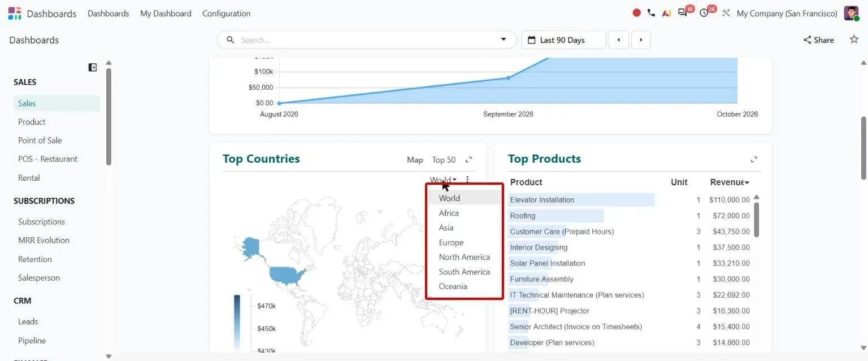The image size is (868, 361).
Task: Open My Dashboard menu item
Action: tap(166, 14)
